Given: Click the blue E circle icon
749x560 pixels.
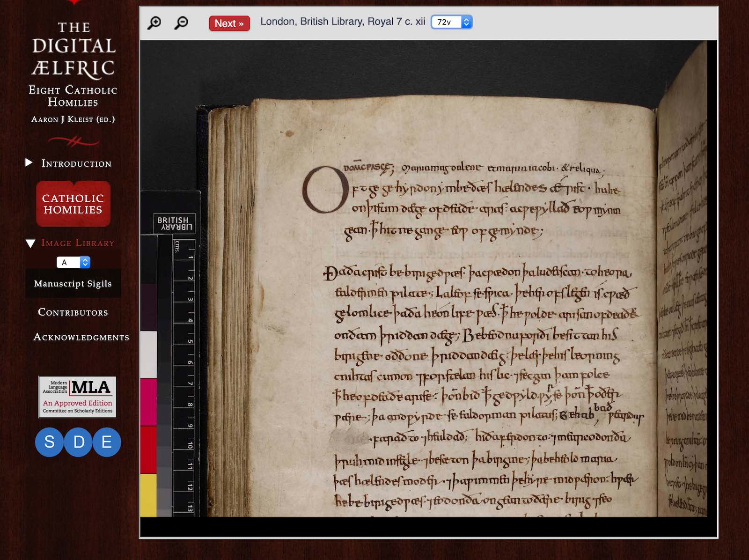Looking at the screenshot, I should tap(107, 442).
